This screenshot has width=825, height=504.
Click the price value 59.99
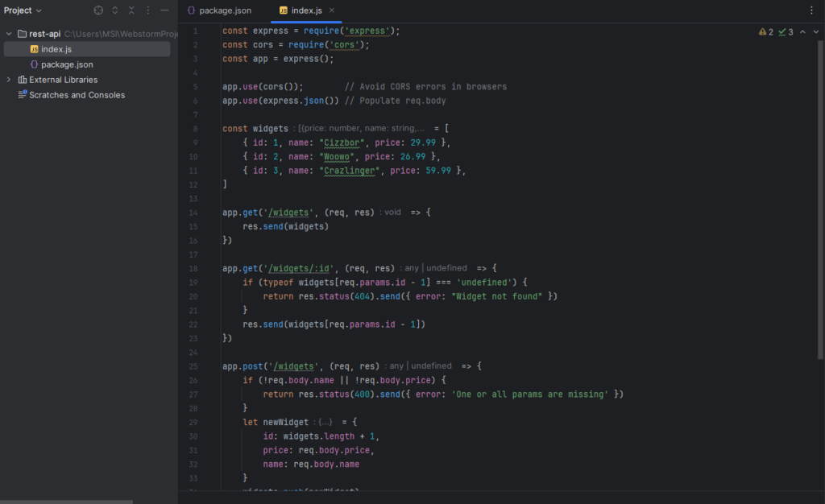click(x=438, y=171)
